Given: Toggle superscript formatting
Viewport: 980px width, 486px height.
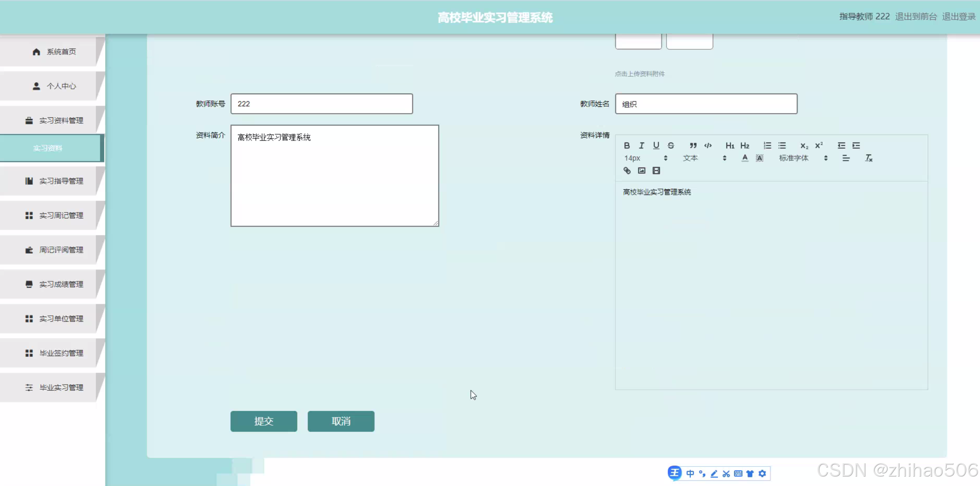Looking at the screenshot, I should click(818, 146).
